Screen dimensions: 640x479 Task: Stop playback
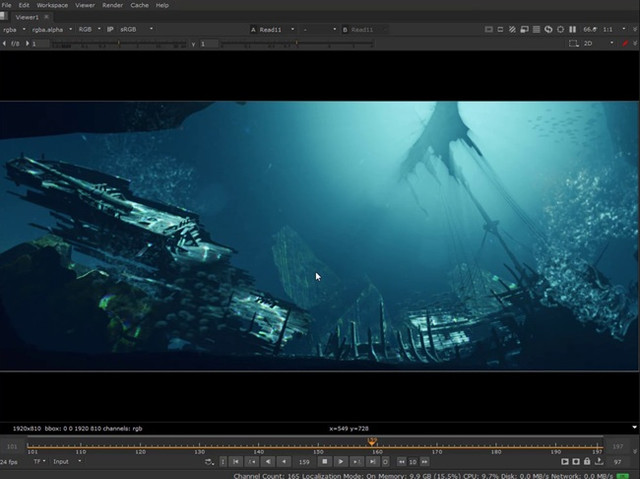(x=325, y=462)
